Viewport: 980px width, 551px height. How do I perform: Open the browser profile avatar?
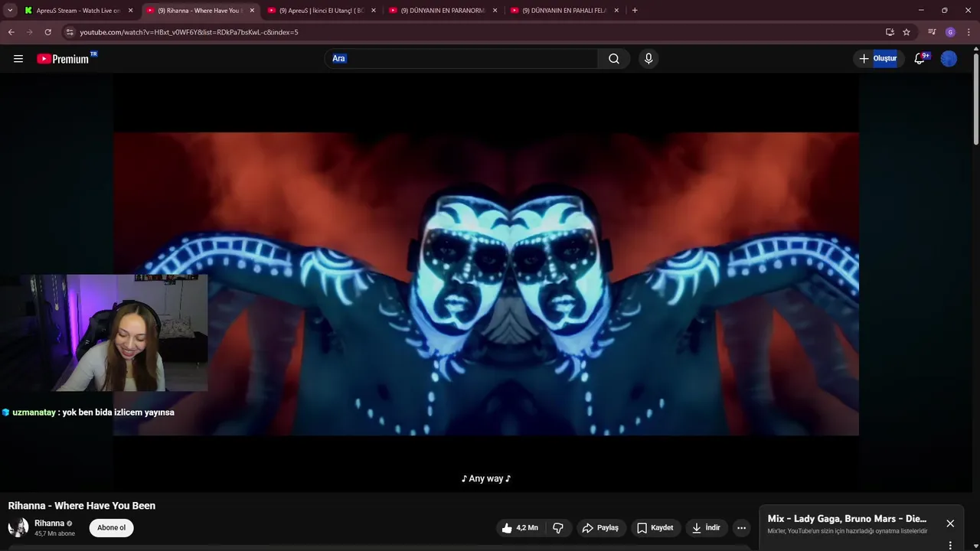[950, 32]
